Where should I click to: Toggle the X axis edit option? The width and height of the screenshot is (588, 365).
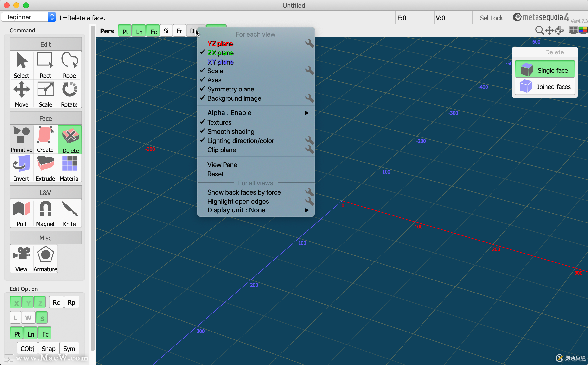(16, 302)
